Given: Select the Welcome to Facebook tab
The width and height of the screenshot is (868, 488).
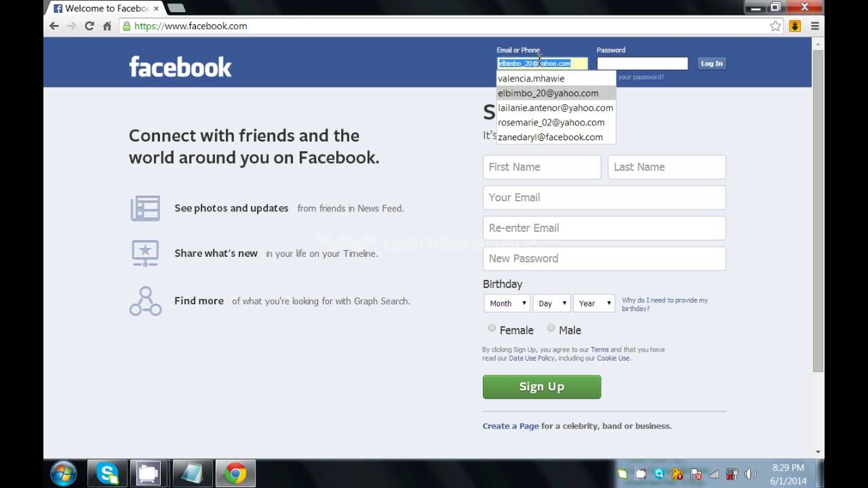Looking at the screenshot, I should [x=105, y=8].
